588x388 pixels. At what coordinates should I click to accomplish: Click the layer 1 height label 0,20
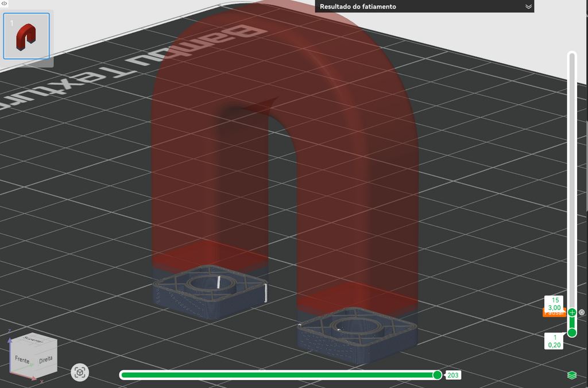click(x=554, y=345)
